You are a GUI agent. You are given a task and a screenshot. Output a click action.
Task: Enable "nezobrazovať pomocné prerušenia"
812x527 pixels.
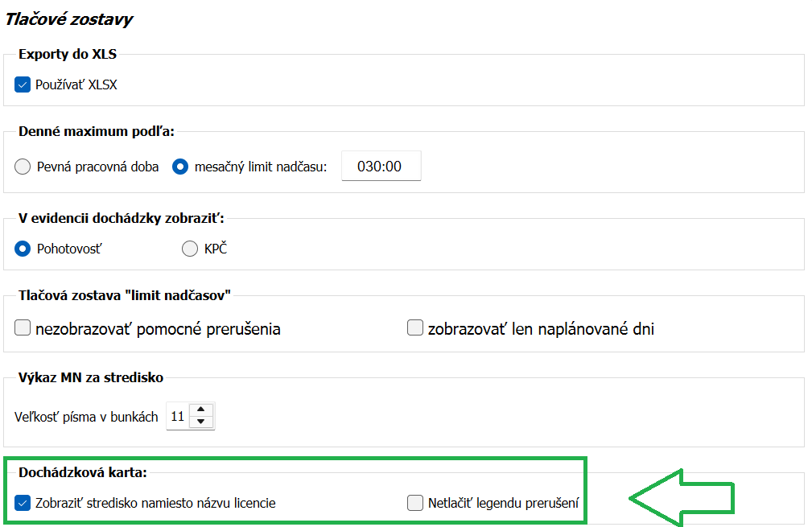[x=23, y=328]
